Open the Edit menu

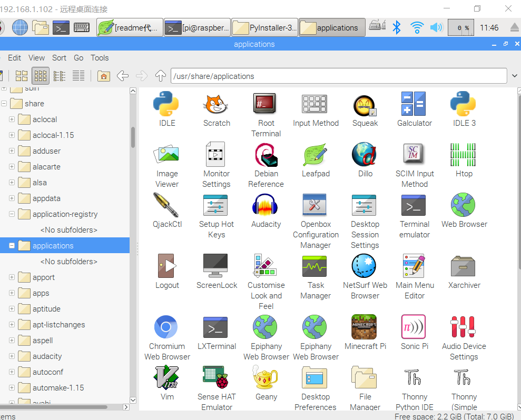coord(14,58)
